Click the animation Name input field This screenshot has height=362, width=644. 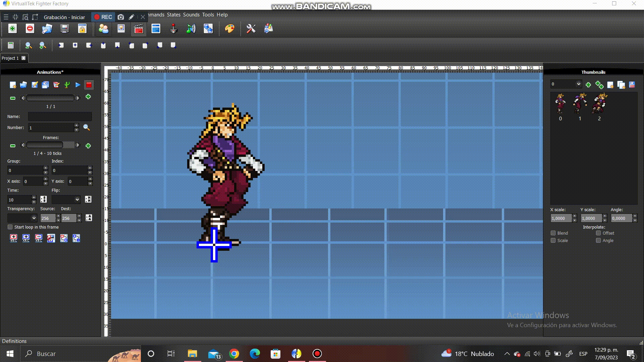point(60,116)
